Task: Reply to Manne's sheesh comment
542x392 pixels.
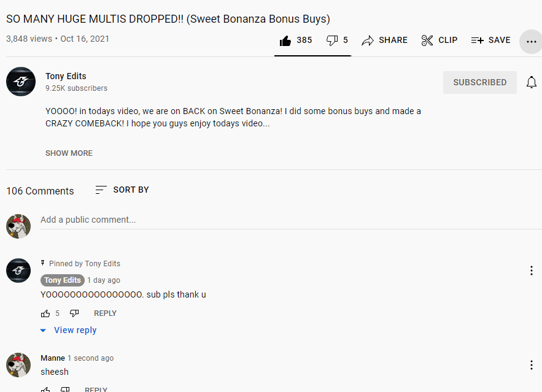Action: point(96,389)
